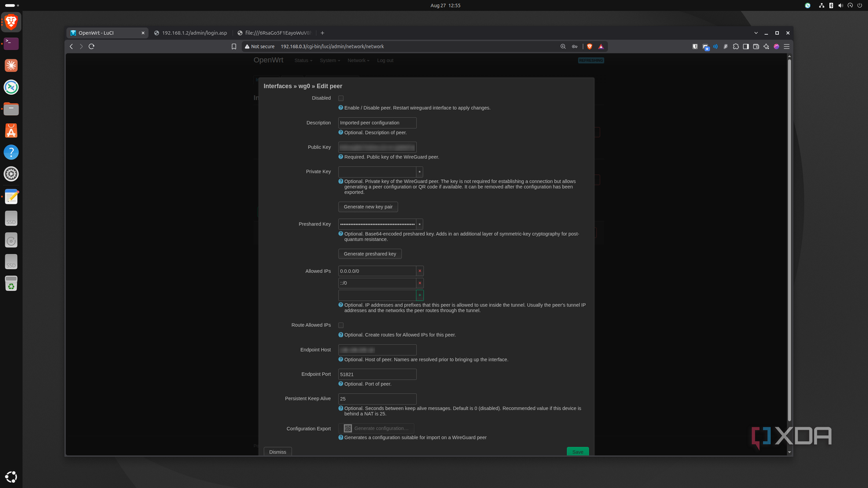Focus the empty Allowed IPs input
868x488 pixels.
coord(377,295)
